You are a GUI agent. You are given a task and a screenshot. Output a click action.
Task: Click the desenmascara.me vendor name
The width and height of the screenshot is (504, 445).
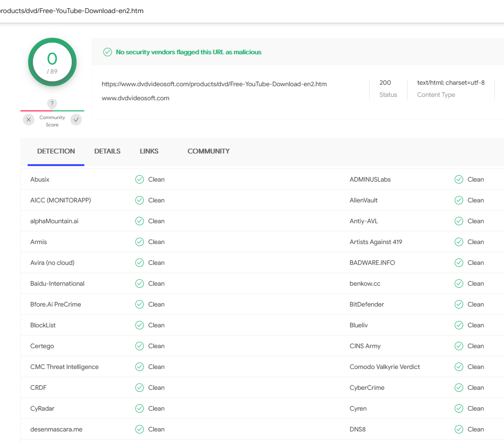pyautogui.click(x=56, y=430)
